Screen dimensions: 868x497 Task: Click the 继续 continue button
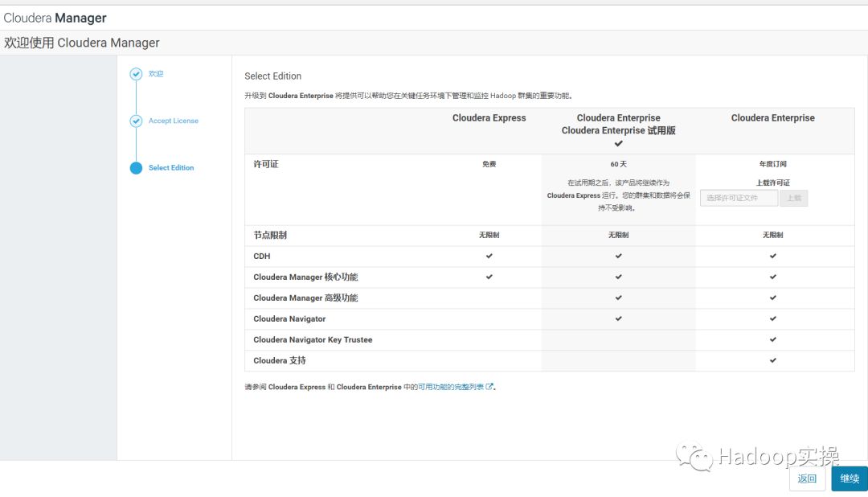(x=850, y=479)
